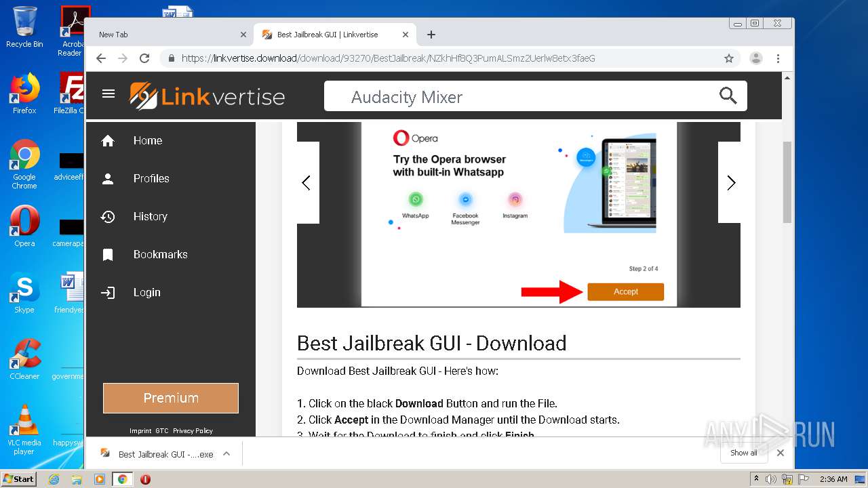This screenshot has width=868, height=488.
Task: Click the Bookmarks ribbon icon
Action: point(108,254)
